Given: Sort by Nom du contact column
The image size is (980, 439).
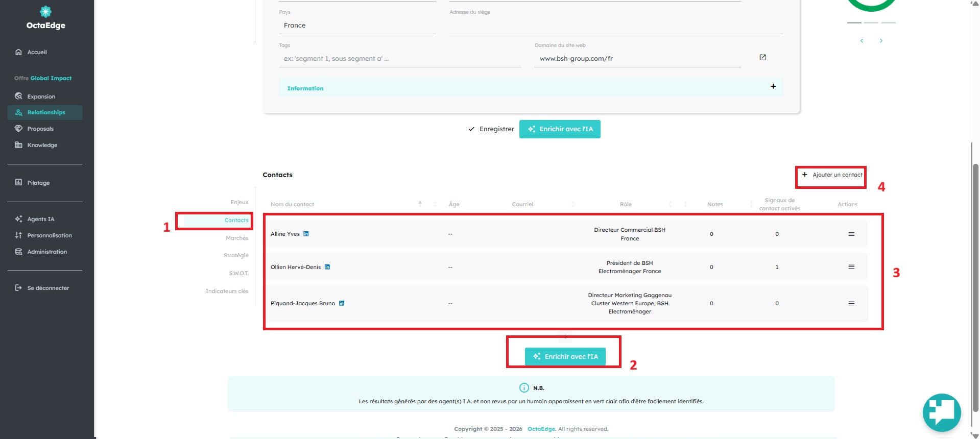Looking at the screenshot, I should tap(292, 204).
